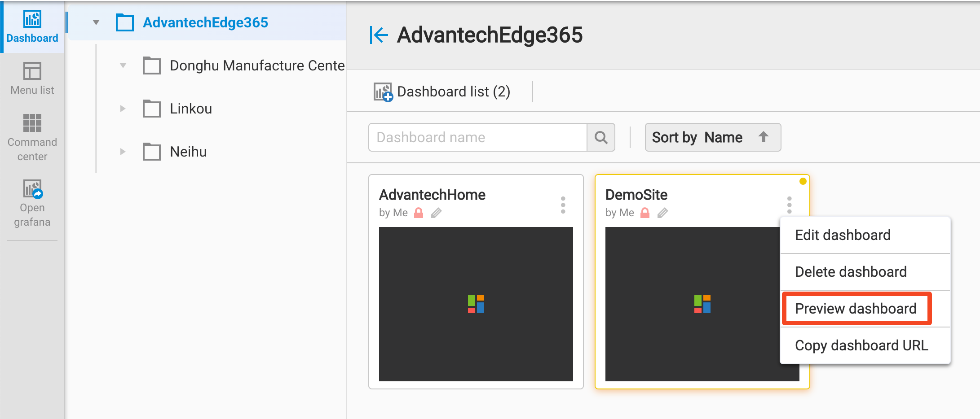Viewport: 980px width, 419px height.
Task: Open the Menu list sidebar icon
Action: [x=31, y=79]
